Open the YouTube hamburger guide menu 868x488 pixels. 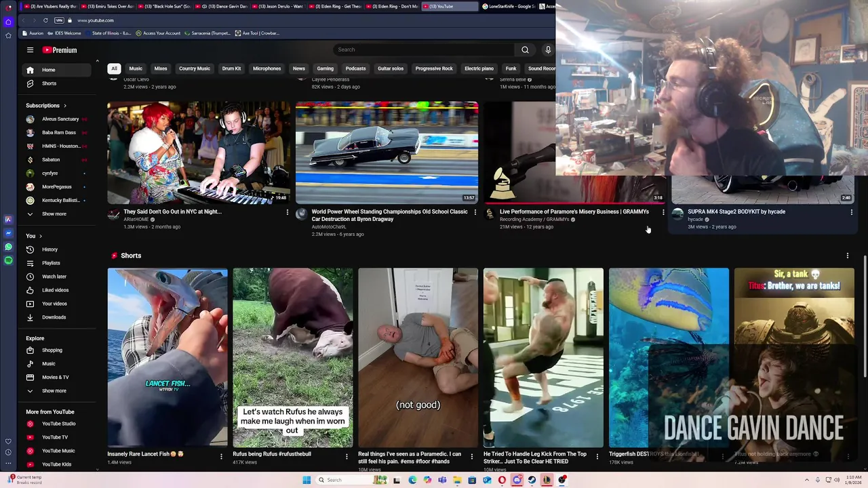[x=30, y=49]
